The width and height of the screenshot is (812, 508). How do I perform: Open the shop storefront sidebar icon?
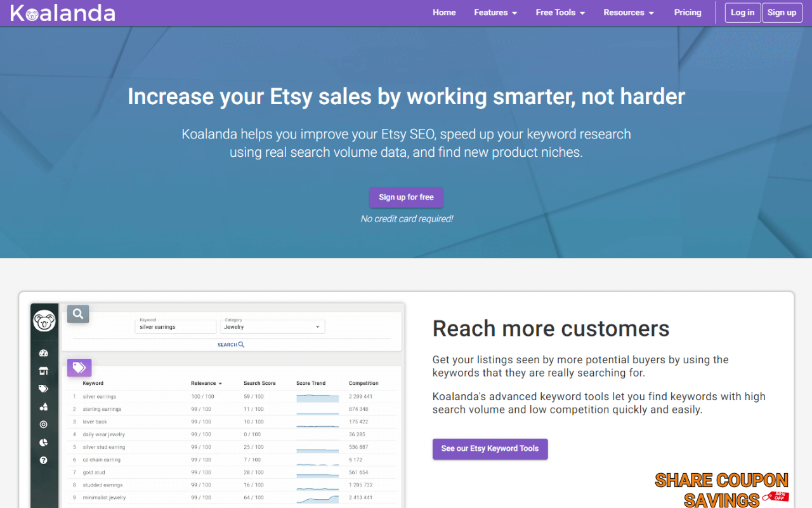pyautogui.click(x=44, y=371)
